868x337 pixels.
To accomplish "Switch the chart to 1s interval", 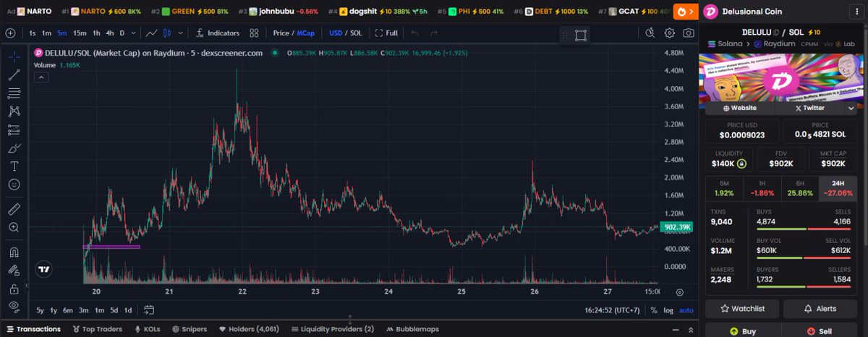I will (x=33, y=33).
